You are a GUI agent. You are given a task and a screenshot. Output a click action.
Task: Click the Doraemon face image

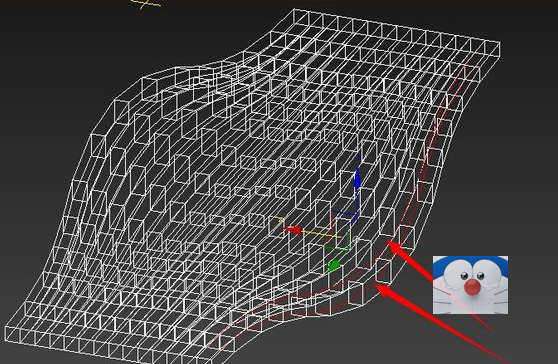(470, 285)
